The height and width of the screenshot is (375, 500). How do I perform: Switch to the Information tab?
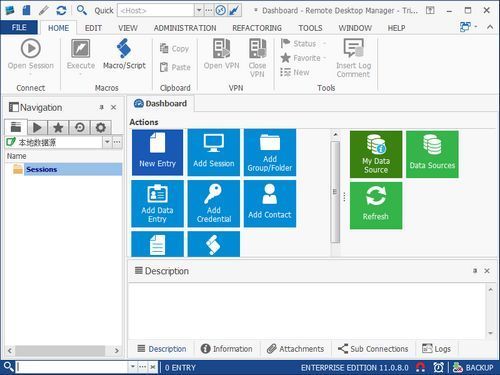227,349
